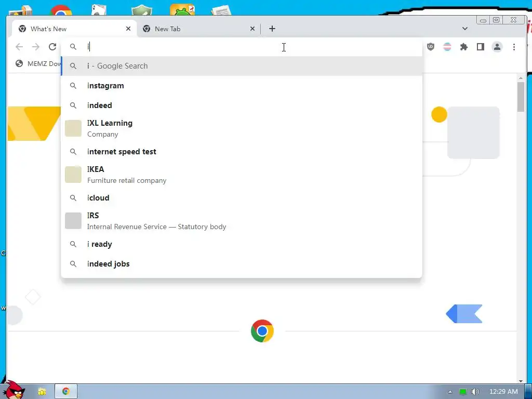The image size is (532, 399).
Task: Click the browser back arrow
Action: coord(19,47)
